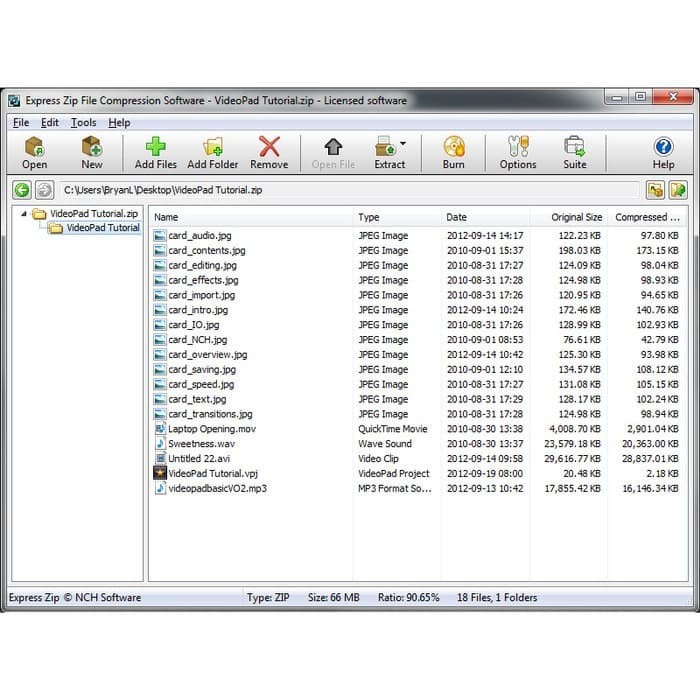Select file card_IO.jpg
The width and height of the screenshot is (700, 700).
tap(194, 325)
